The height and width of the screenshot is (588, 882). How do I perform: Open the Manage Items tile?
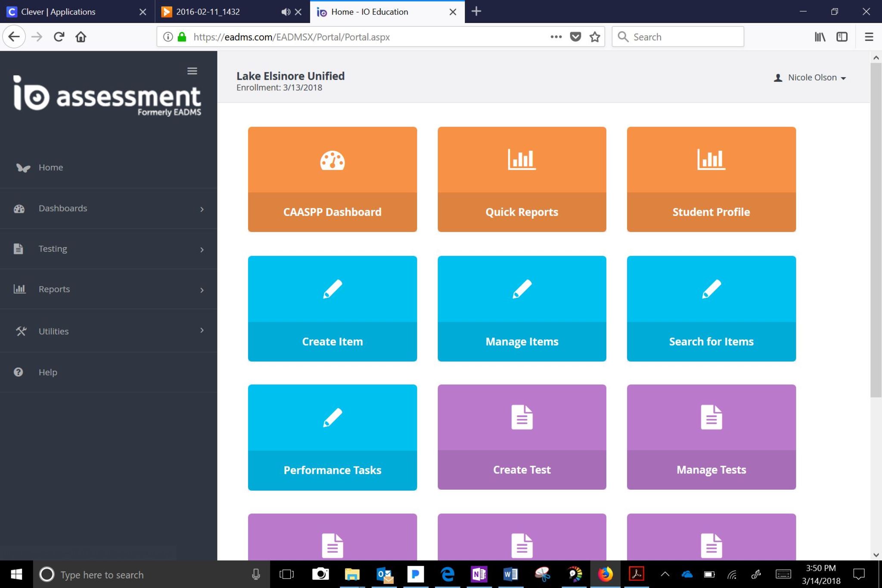(522, 308)
